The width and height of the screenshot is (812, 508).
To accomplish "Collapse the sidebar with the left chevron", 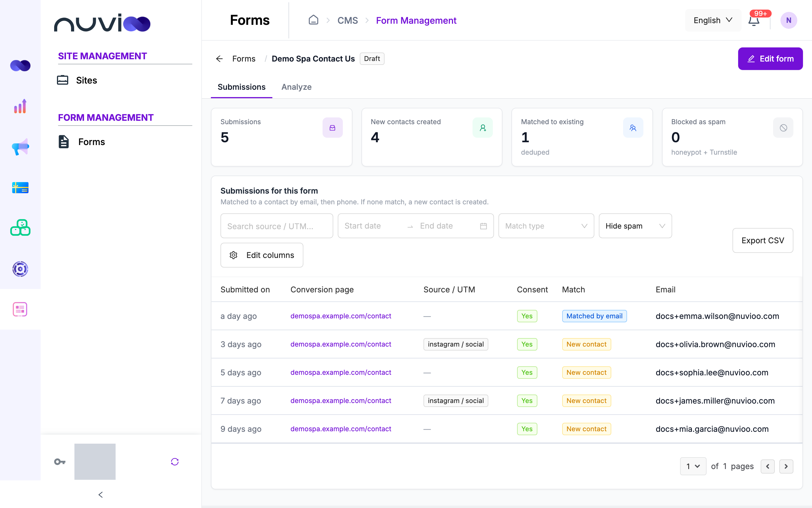I will [101, 494].
